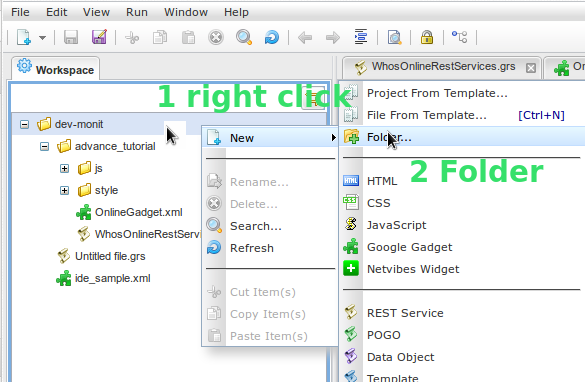Create new Data Object from submenu

pos(463,357)
